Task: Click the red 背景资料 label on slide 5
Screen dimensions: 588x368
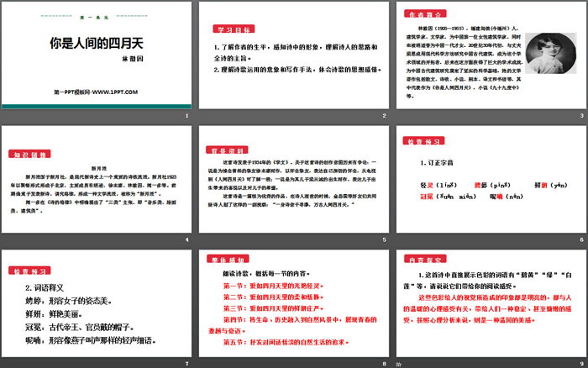Action: [227, 150]
